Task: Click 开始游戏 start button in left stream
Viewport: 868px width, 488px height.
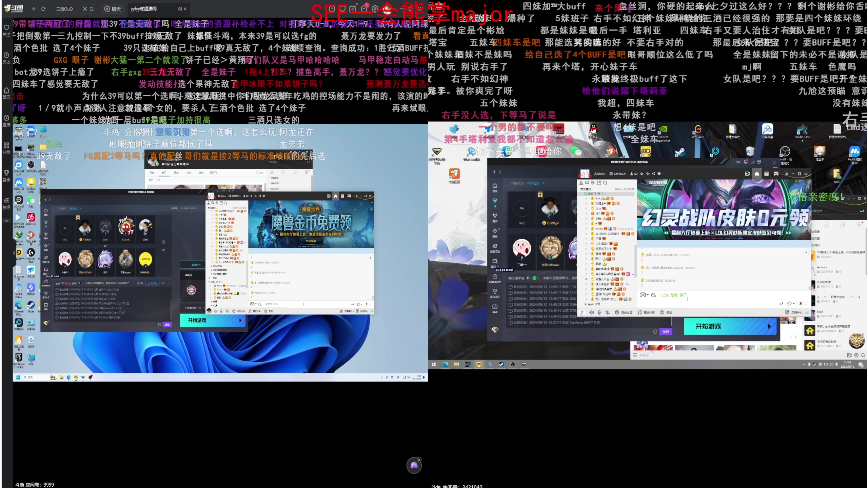Action: (x=212, y=320)
